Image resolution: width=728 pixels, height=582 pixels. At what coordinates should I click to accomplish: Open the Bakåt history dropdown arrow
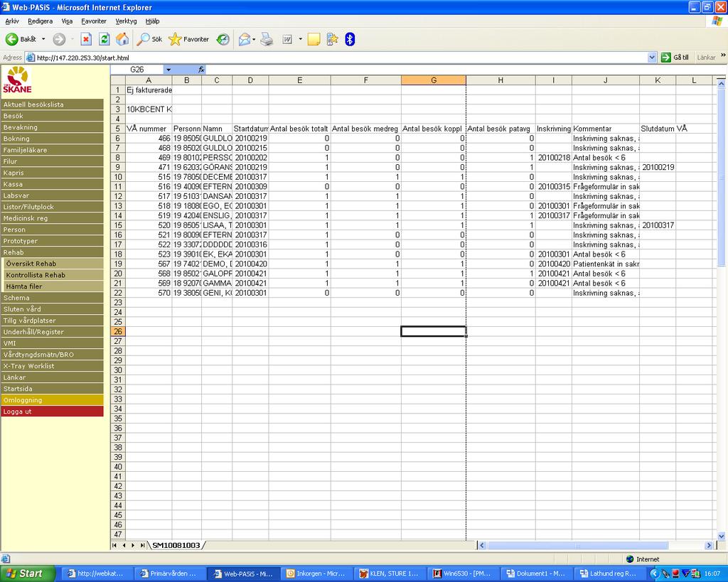[x=43, y=40]
